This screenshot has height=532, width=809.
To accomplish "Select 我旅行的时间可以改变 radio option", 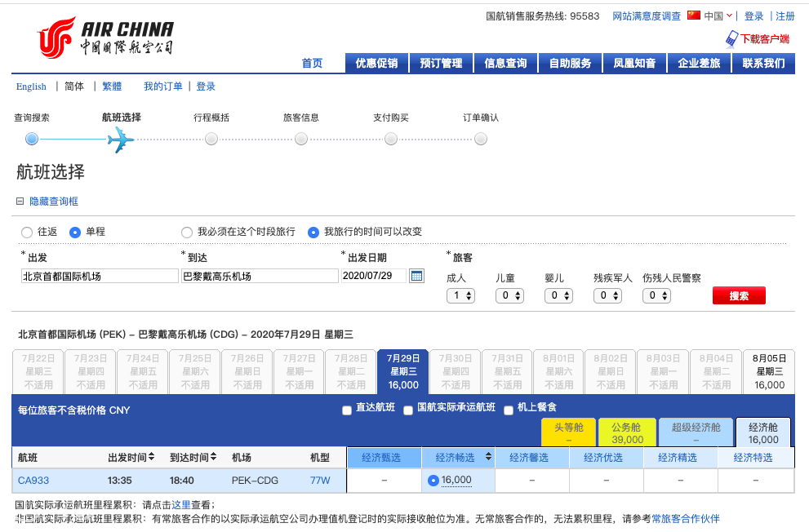I will click(313, 233).
